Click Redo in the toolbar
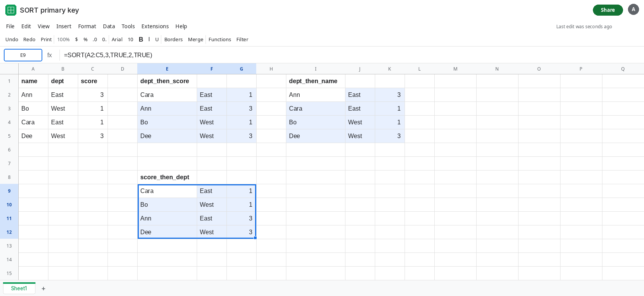 tap(29, 39)
